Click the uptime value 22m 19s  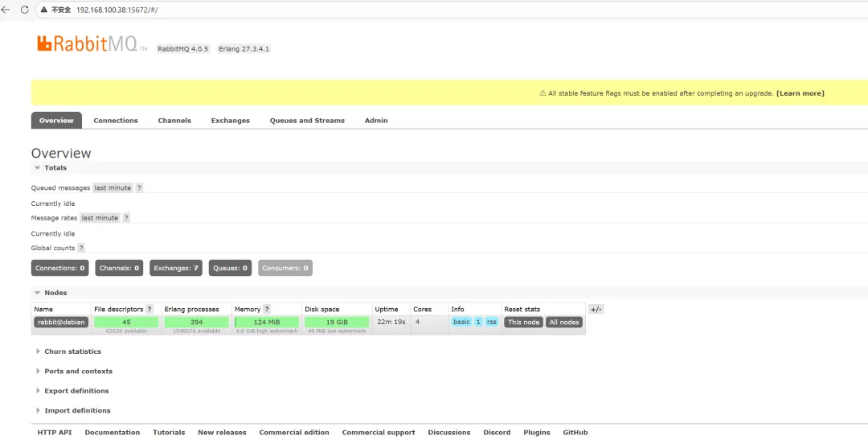pos(391,322)
